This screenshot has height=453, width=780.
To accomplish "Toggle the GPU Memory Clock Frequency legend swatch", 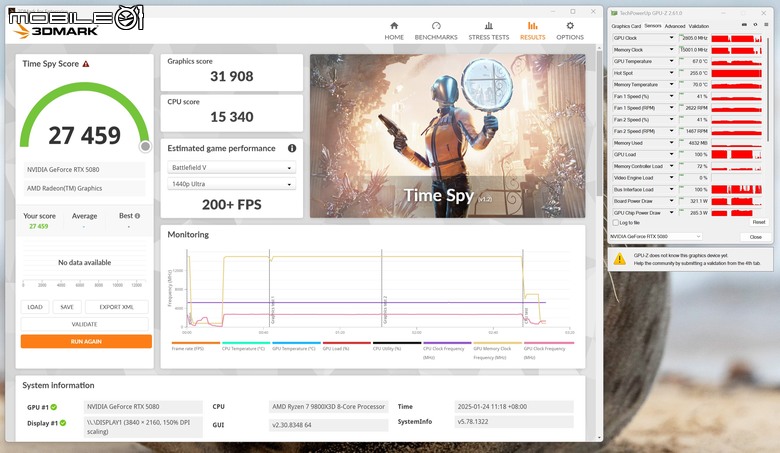I will tap(497, 343).
